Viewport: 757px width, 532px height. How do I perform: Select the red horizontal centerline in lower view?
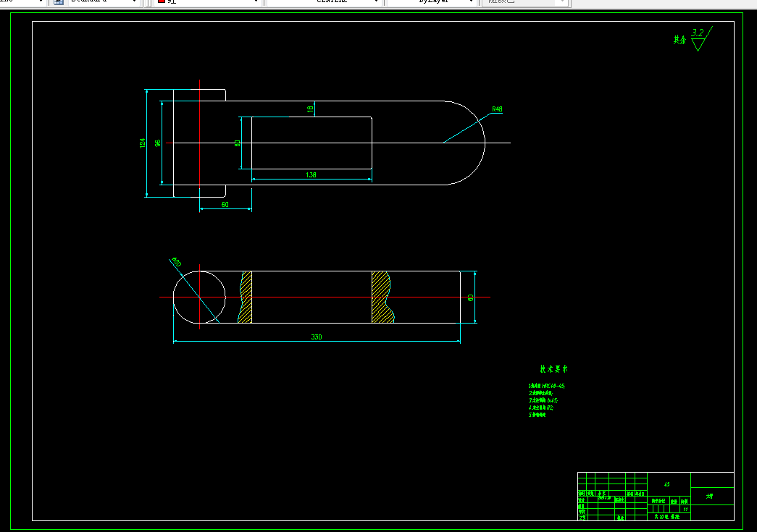(x=325, y=297)
